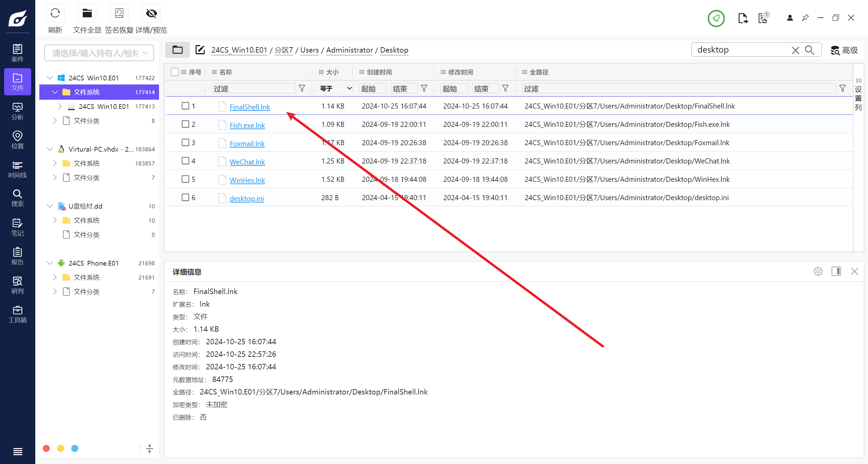Click the magnifier search icon
Image resolution: width=868 pixels, height=464 pixels.
(x=810, y=50)
